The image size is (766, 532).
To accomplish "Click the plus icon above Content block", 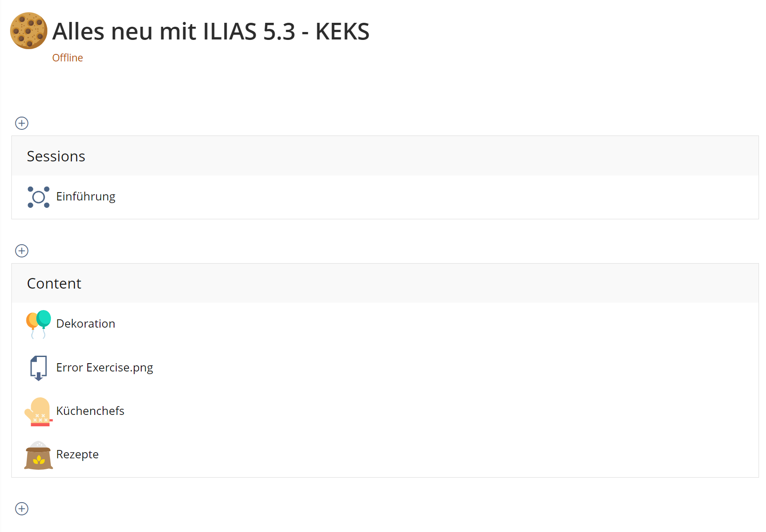I will [x=22, y=251].
